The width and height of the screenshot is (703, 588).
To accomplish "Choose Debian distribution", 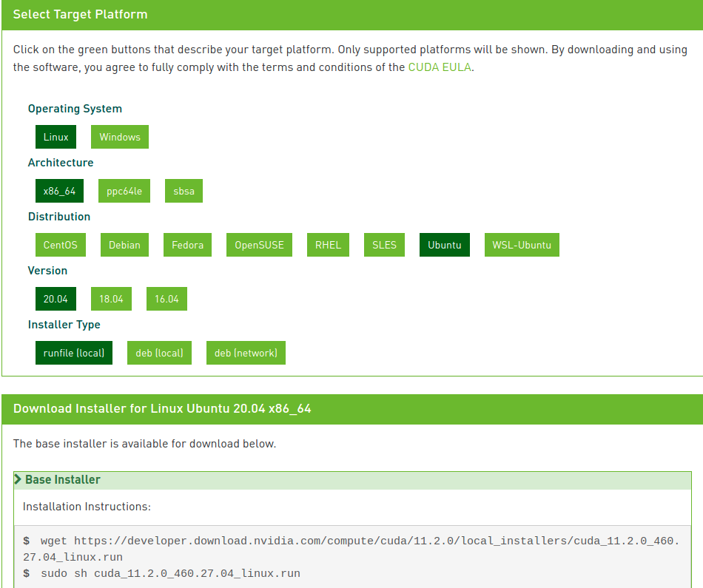I will [124, 245].
